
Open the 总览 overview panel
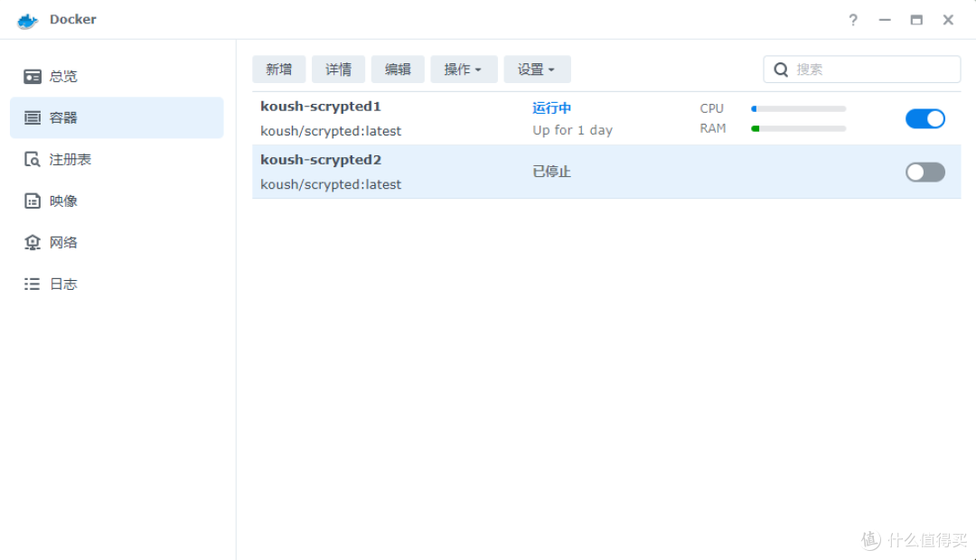[63, 76]
